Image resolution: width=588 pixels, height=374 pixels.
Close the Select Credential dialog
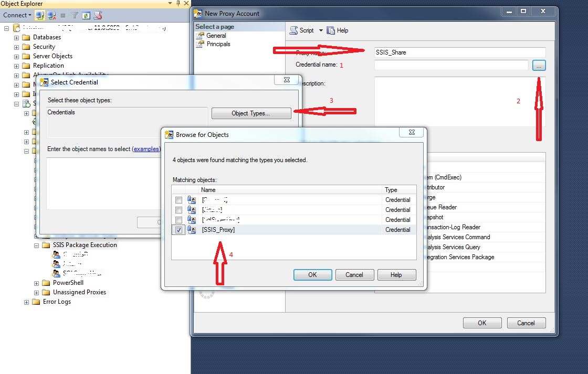point(287,79)
